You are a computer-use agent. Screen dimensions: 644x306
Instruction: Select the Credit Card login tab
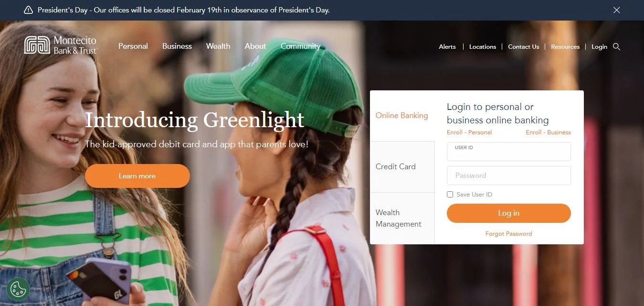pyautogui.click(x=402, y=167)
